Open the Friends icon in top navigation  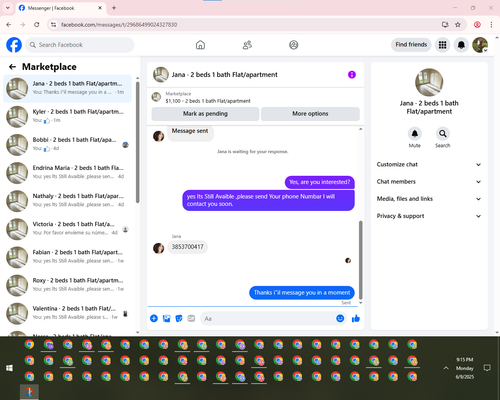click(247, 45)
